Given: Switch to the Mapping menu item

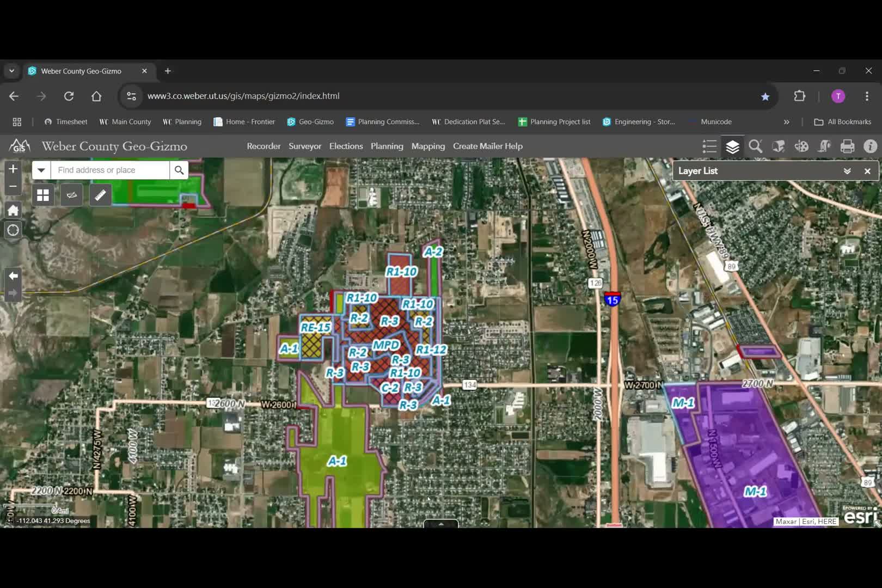Looking at the screenshot, I should click(x=427, y=146).
